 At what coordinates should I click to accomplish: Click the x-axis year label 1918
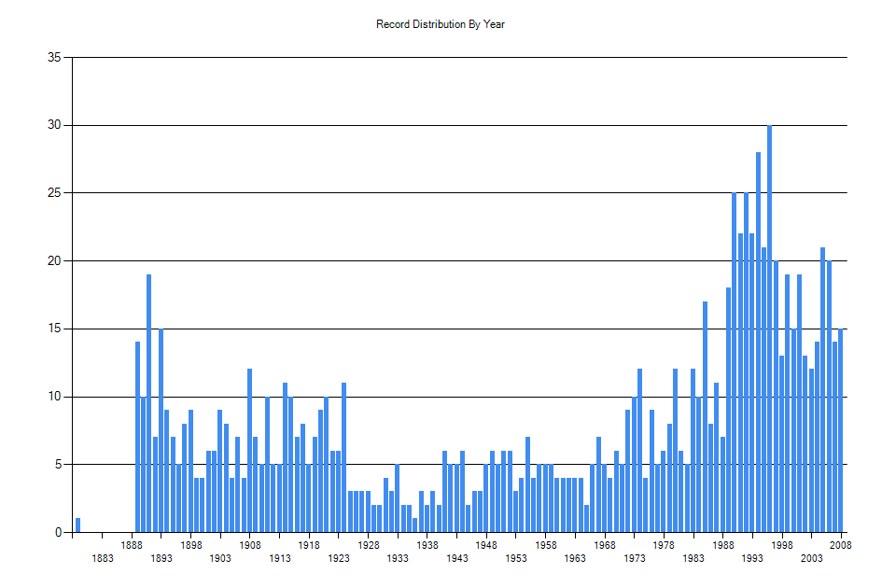tap(309, 545)
